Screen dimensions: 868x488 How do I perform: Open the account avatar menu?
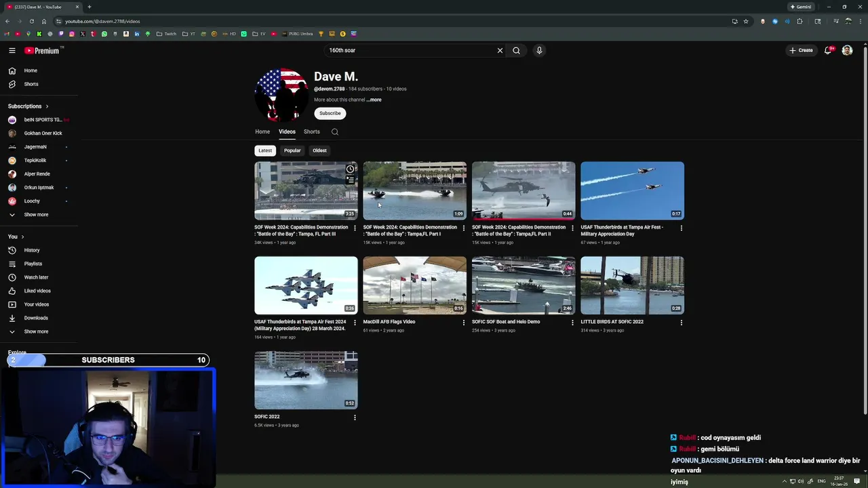(847, 50)
